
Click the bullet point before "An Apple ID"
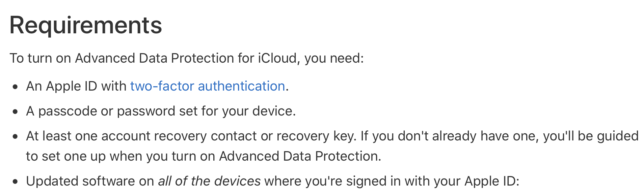[x=15, y=87]
